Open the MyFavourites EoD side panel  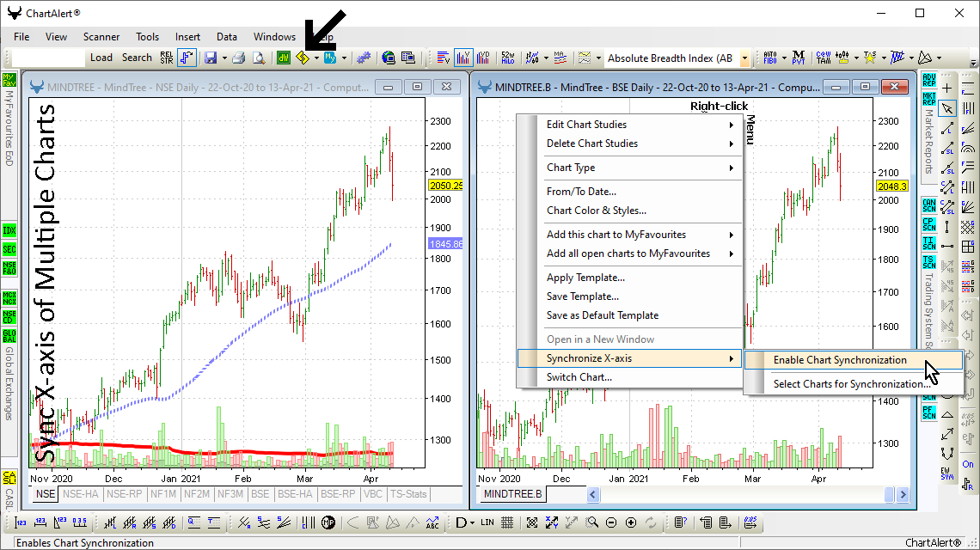[9, 120]
